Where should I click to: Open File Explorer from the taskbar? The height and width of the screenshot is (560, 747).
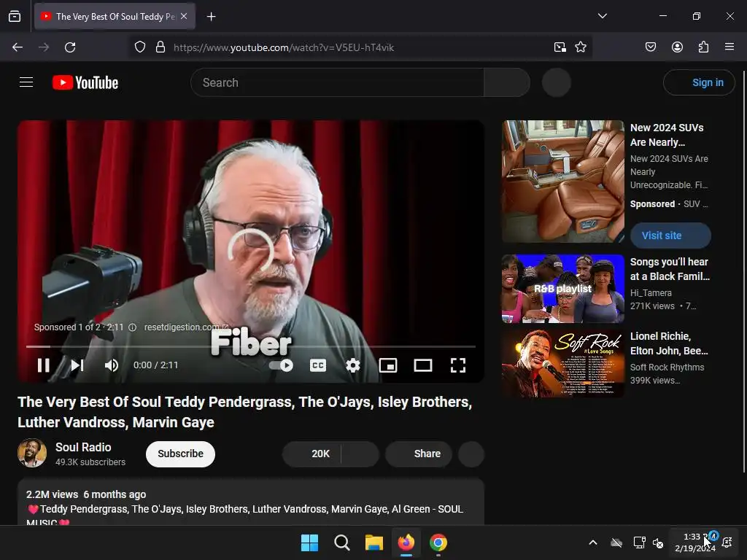374,542
